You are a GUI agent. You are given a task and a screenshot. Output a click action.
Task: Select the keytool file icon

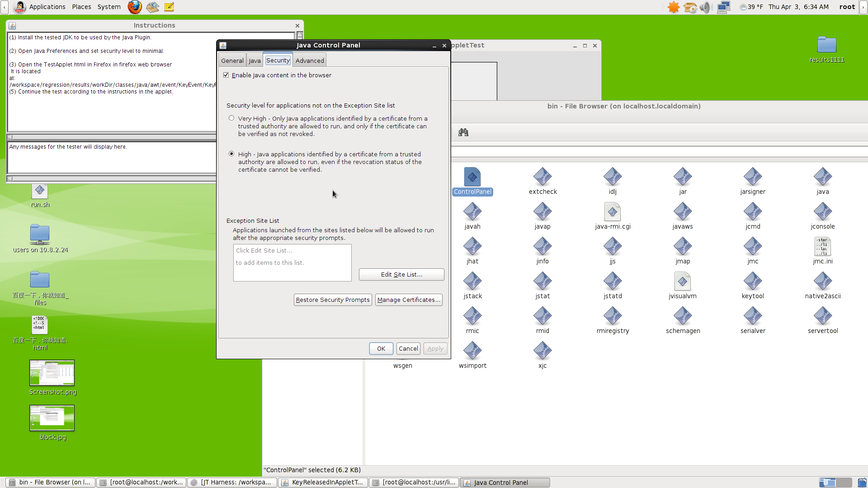(x=752, y=282)
